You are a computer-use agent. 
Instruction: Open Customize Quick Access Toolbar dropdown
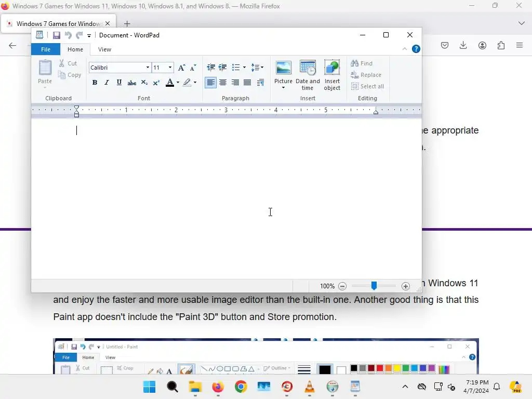click(x=89, y=36)
